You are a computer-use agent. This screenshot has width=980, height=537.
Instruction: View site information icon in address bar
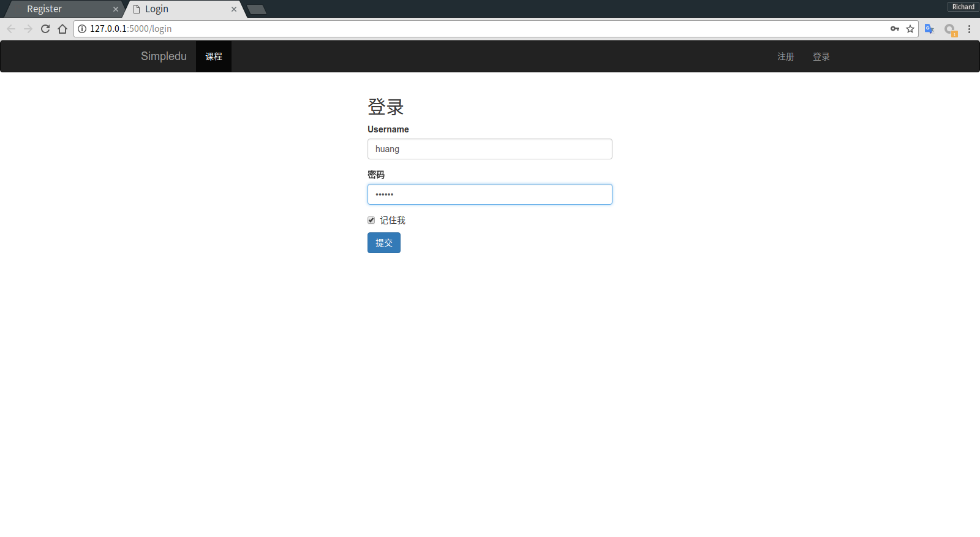pyautogui.click(x=82, y=29)
